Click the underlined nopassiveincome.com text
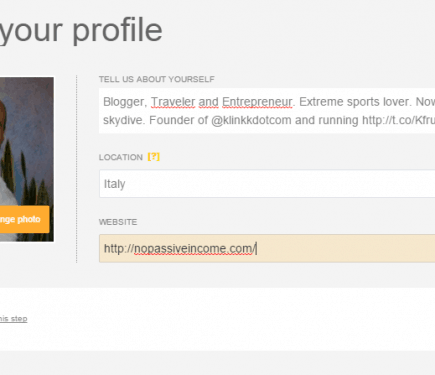 tap(194, 249)
